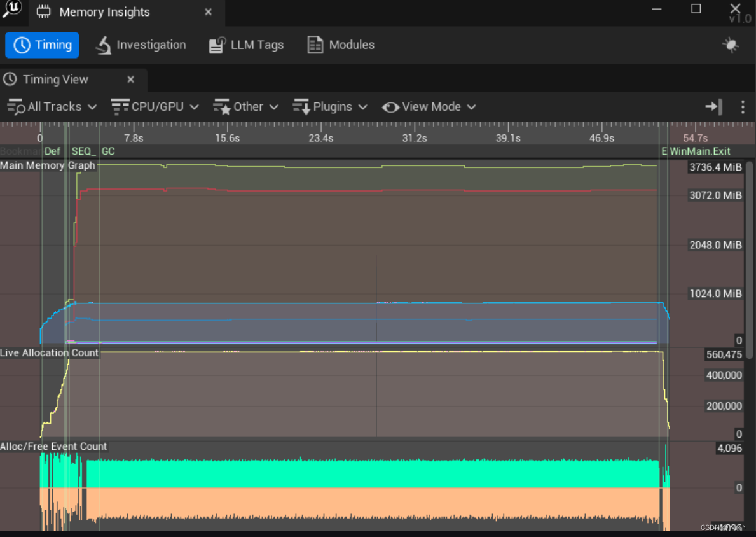The image size is (756, 537).
Task: Switch to the Memory Insights tab
Action: (x=104, y=11)
